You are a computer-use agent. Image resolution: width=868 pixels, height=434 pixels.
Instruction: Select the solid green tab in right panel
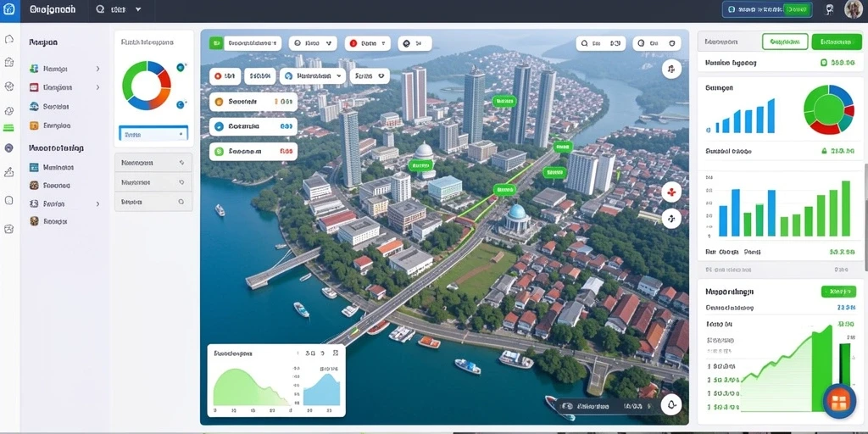[837, 42]
